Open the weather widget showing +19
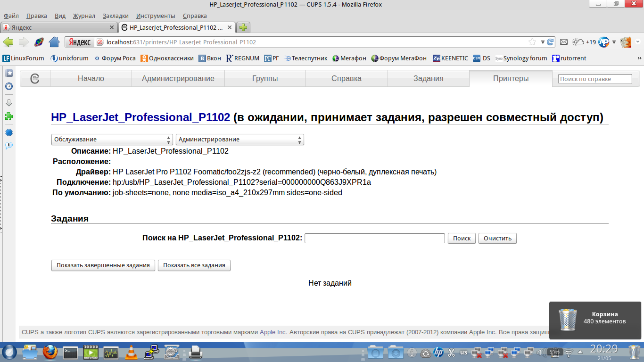 coord(584,42)
